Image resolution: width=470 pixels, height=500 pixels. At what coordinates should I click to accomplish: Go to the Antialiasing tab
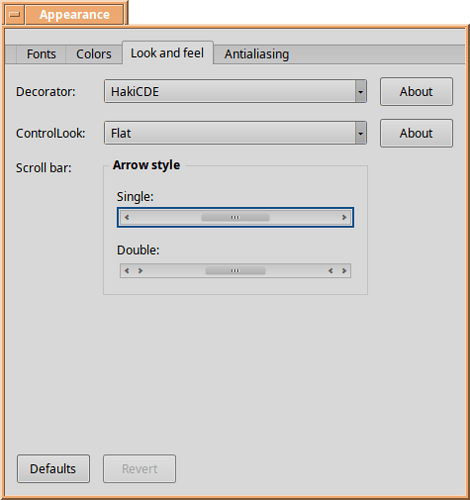[x=256, y=54]
